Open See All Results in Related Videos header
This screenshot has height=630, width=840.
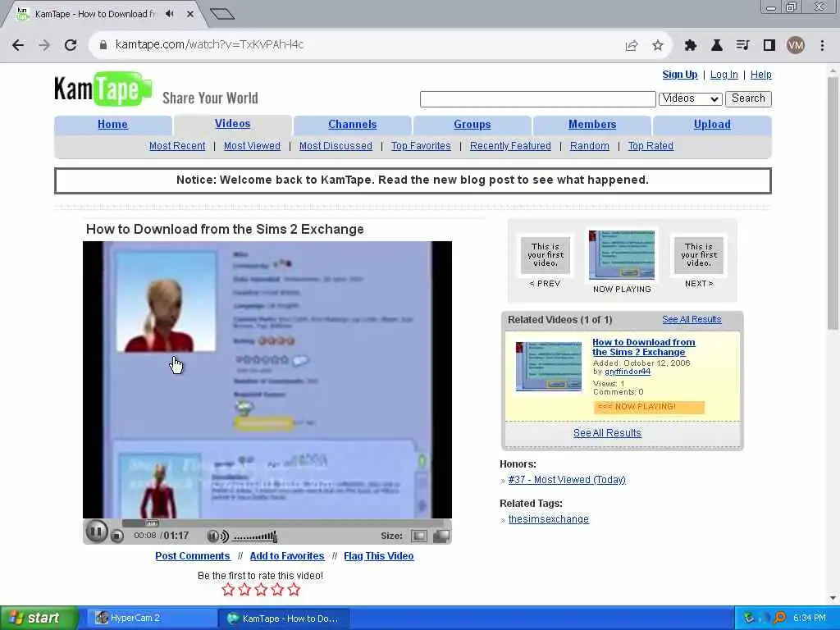pyautogui.click(x=692, y=319)
